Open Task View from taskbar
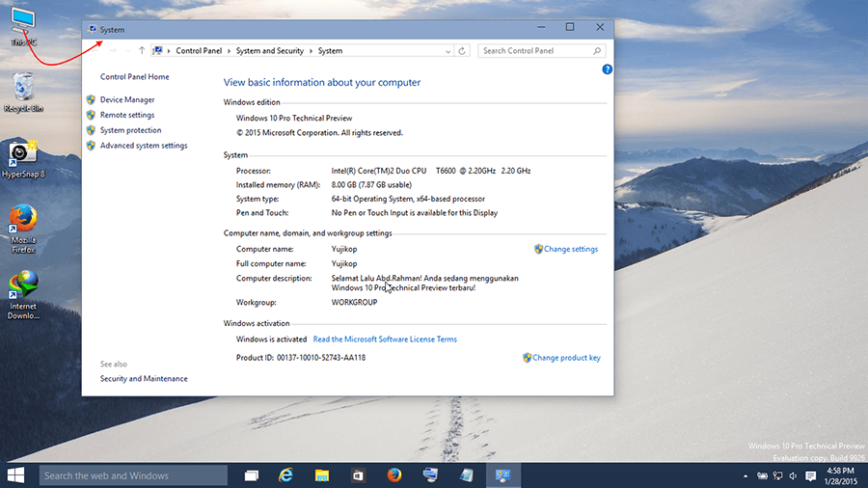 pos(252,475)
